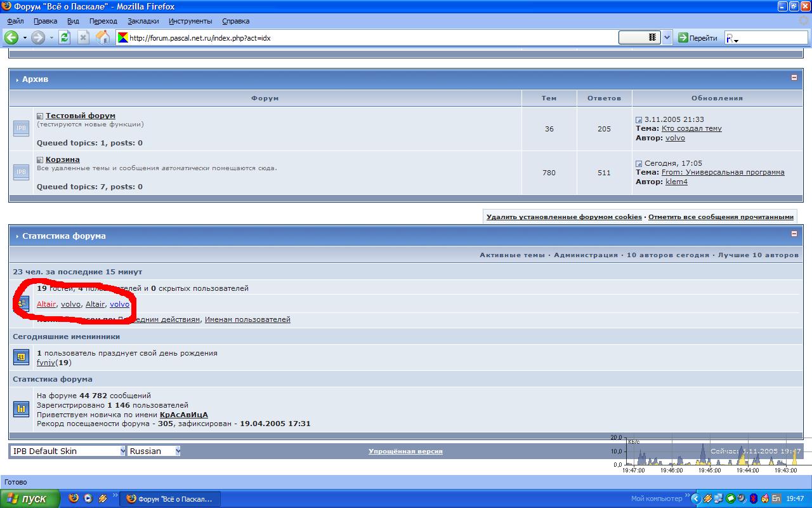Open the Закладки menu
Screen dimensions: 812x508
(142, 21)
